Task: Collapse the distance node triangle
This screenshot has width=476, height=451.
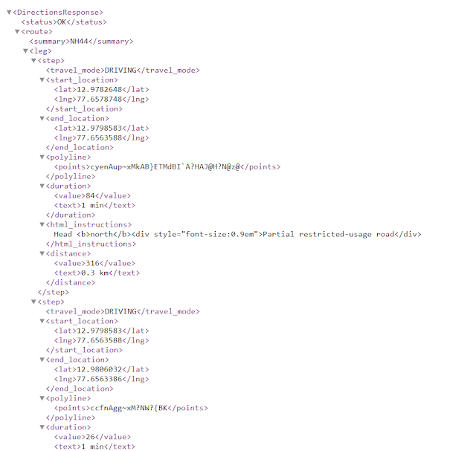Action: tap(42, 253)
